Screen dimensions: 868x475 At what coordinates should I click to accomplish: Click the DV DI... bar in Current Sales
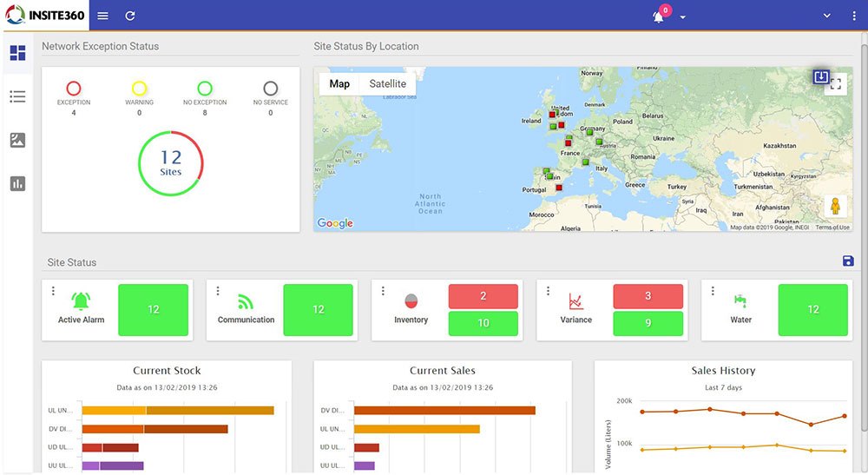444,410
